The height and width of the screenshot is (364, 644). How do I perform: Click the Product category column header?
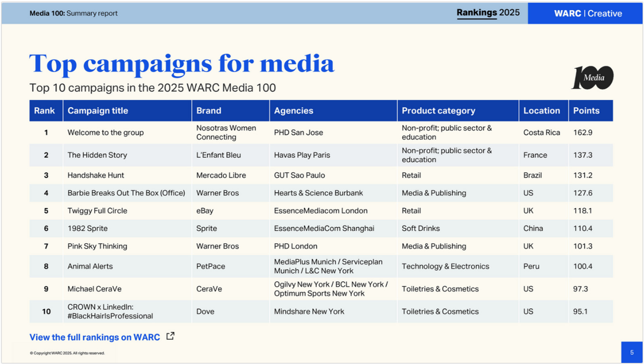[x=439, y=111]
